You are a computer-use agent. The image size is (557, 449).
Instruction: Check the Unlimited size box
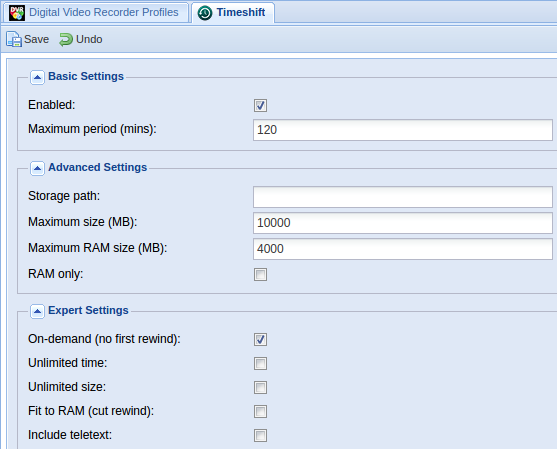coord(260,388)
